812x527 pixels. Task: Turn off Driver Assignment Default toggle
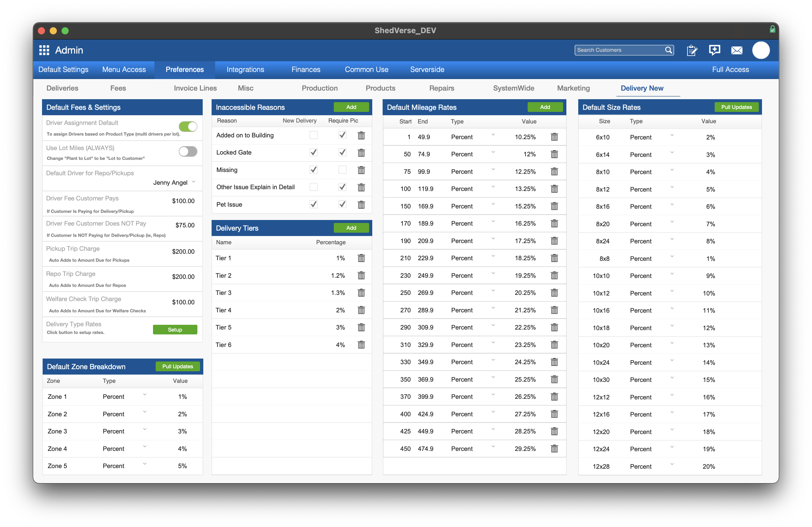pos(188,127)
